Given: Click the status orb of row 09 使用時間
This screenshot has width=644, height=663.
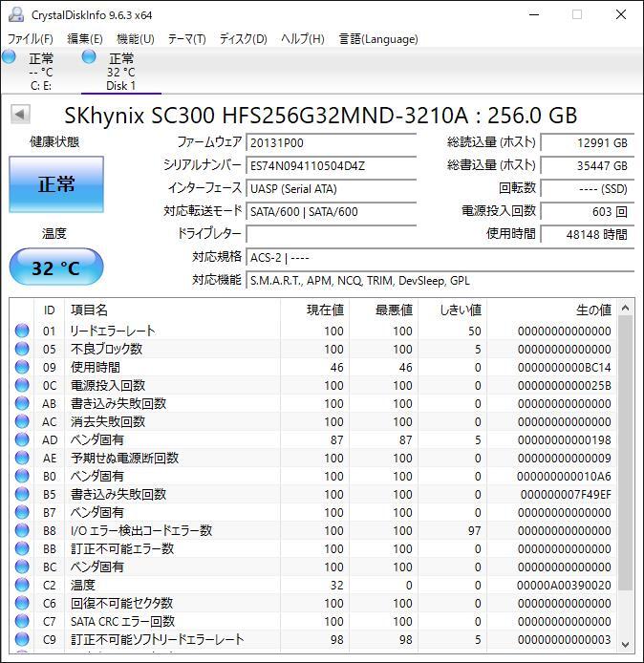Looking at the screenshot, I should click(x=22, y=367).
